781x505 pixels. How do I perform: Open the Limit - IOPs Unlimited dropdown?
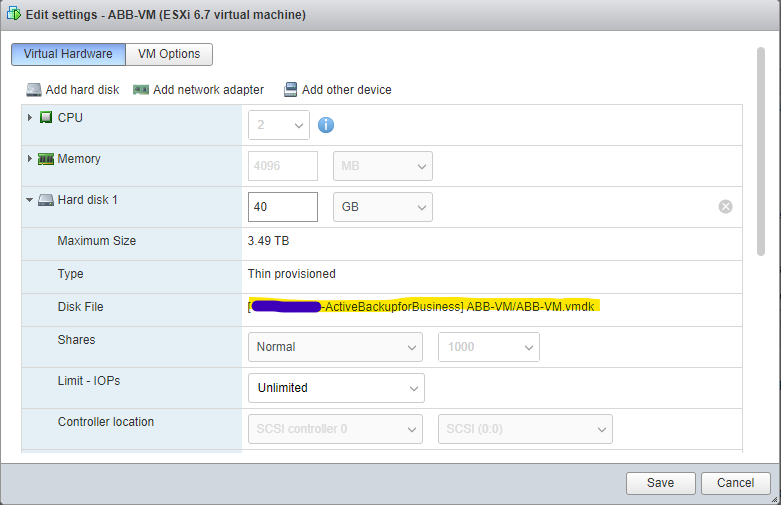pos(335,388)
